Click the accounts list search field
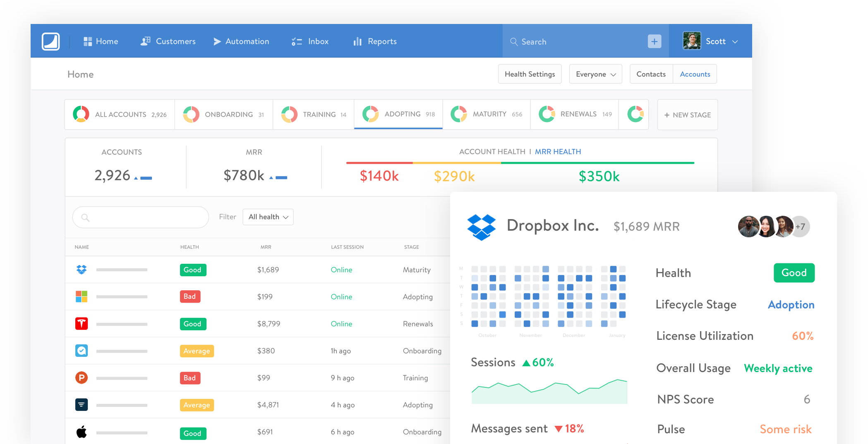This screenshot has width=868, height=444. point(141,217)
